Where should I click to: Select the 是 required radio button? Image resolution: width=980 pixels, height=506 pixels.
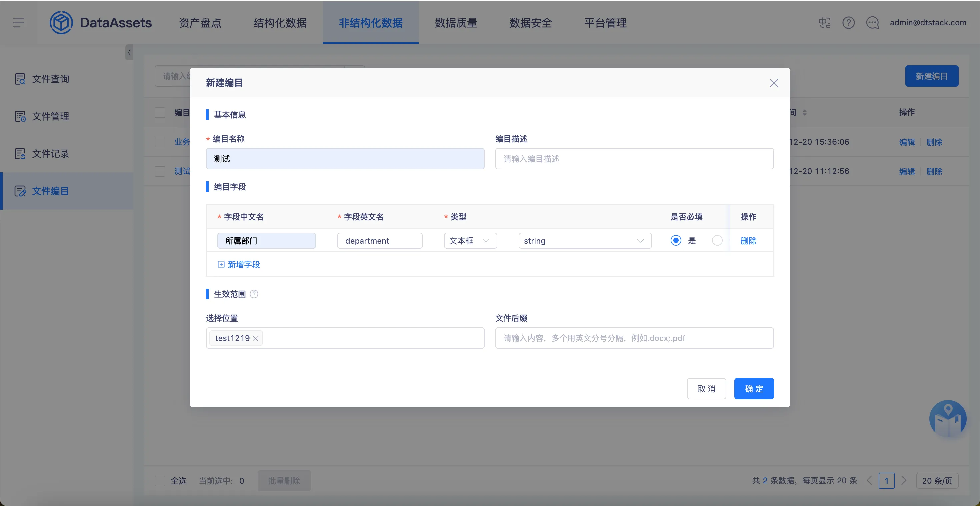click(676, 240)
